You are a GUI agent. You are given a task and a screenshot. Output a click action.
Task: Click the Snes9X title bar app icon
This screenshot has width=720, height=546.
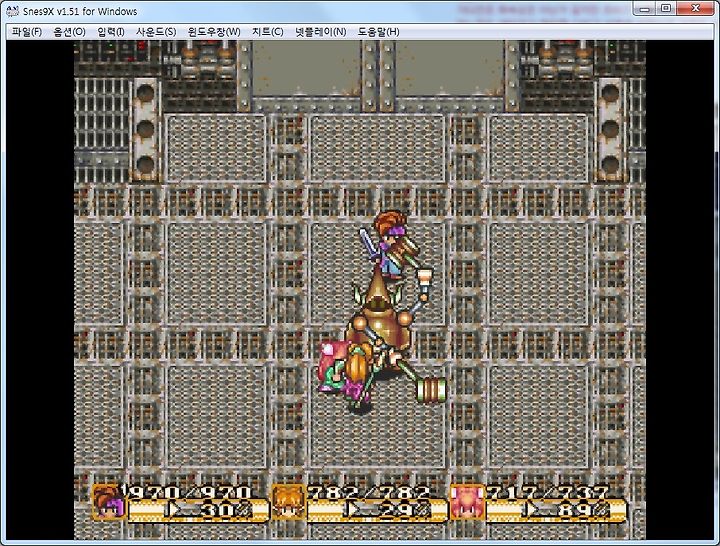pyautogui.click(x=13, y=11)
